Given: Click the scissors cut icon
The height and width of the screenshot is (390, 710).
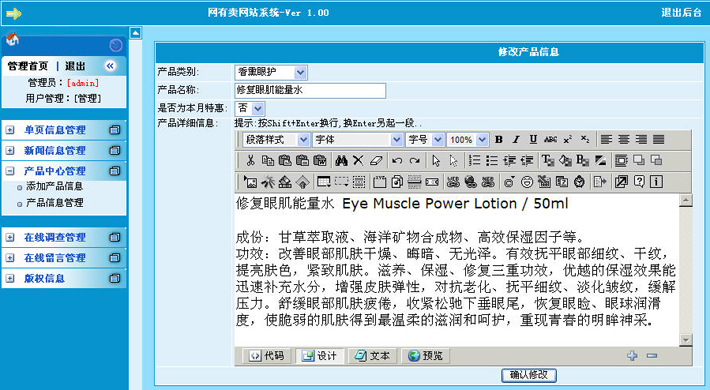Looking at the screenshot, I should click(250, 160).
